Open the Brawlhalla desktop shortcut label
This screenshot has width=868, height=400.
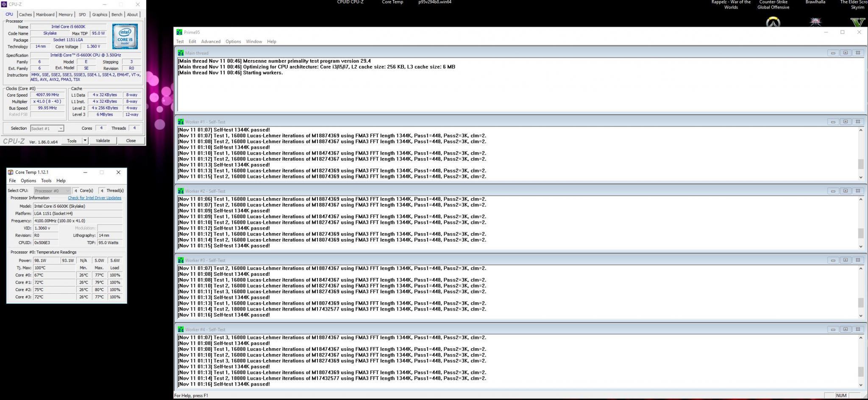point(815,2)
